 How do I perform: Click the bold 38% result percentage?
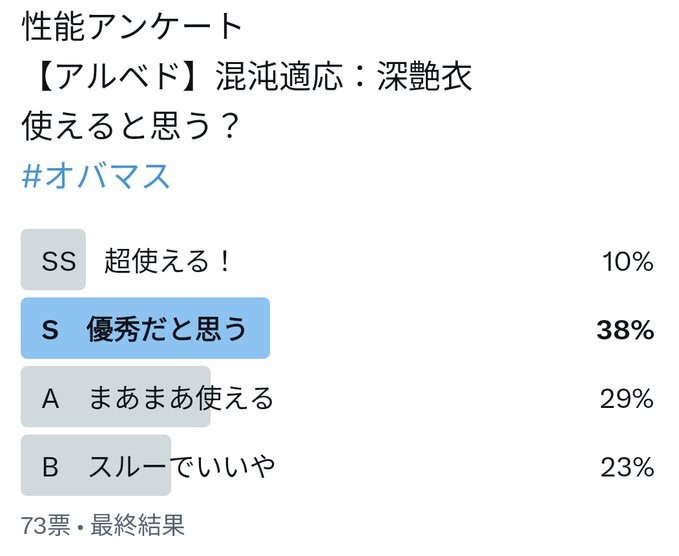coord(625,330)
